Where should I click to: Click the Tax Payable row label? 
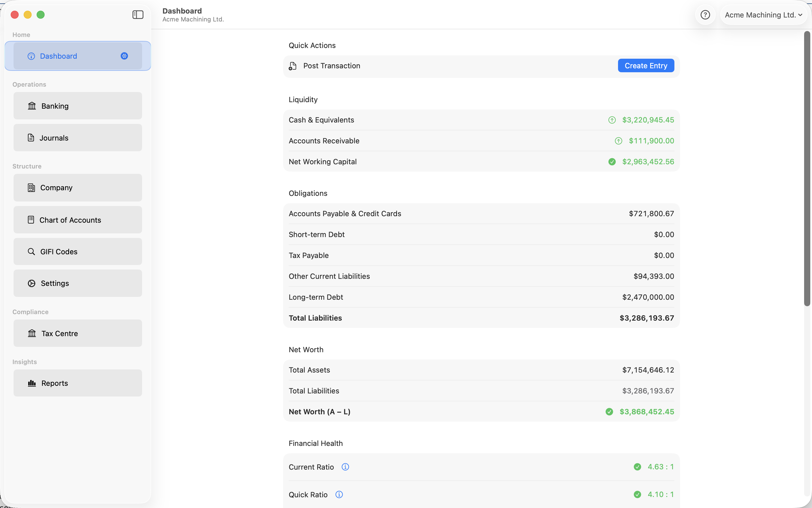[308, 255]
